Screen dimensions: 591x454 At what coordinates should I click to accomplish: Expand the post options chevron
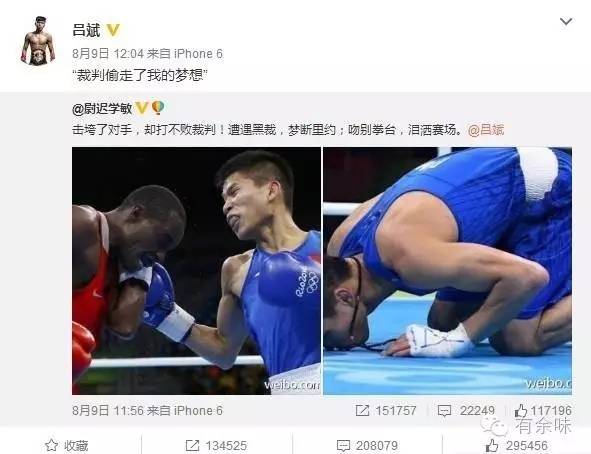pyautogui.click(x=566, y=21)
